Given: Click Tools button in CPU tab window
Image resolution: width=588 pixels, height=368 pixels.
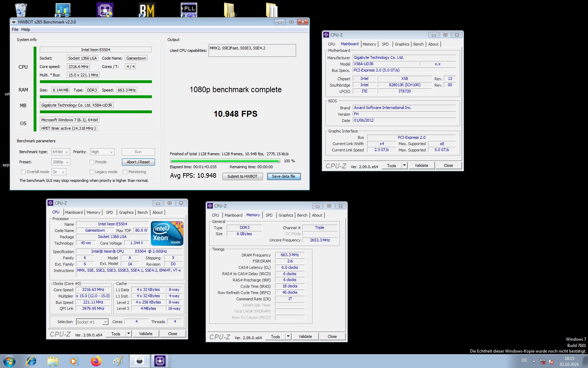Looking at the screenshot, I should pos(116,334).
